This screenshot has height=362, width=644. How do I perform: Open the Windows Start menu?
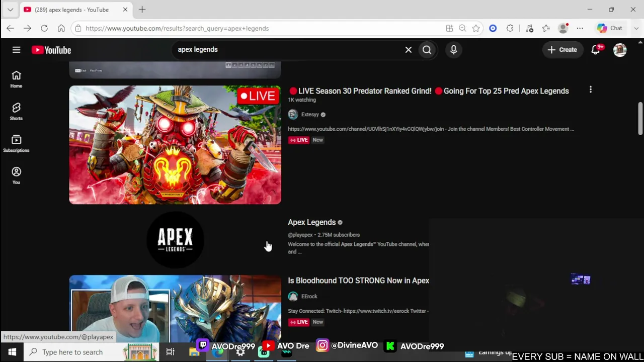point(12,352)
